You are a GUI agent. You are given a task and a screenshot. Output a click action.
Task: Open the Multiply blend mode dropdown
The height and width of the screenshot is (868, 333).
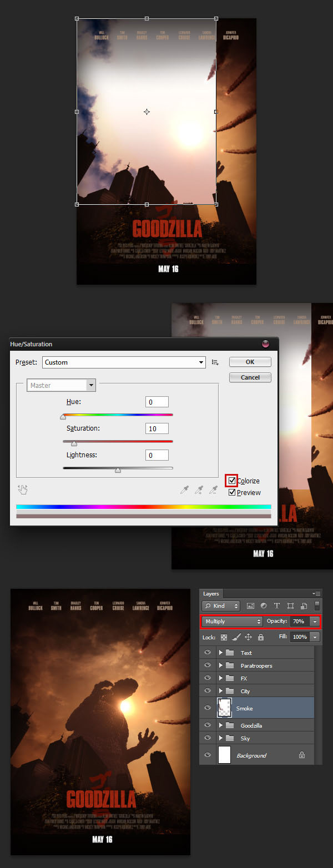pyautogui.click(x=232, y=622)
